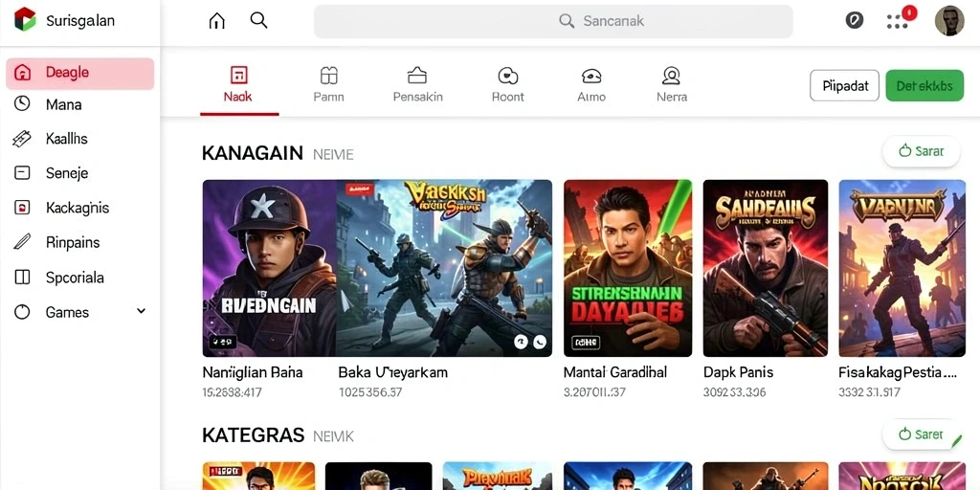Image resolution: width=980 pixels, height=490 pixels.
Task: Click the KANAGAIN section heading
Action: coord(253,153)
